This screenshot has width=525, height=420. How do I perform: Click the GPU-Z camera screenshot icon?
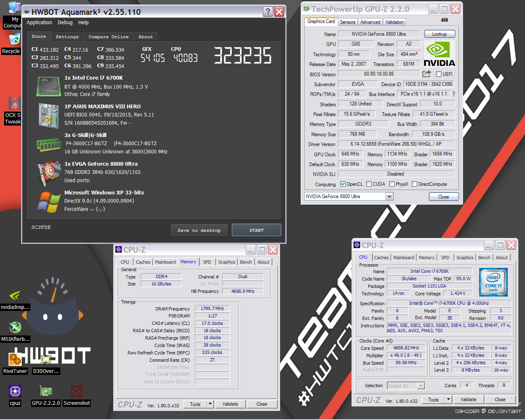click(x=445, y=20)
